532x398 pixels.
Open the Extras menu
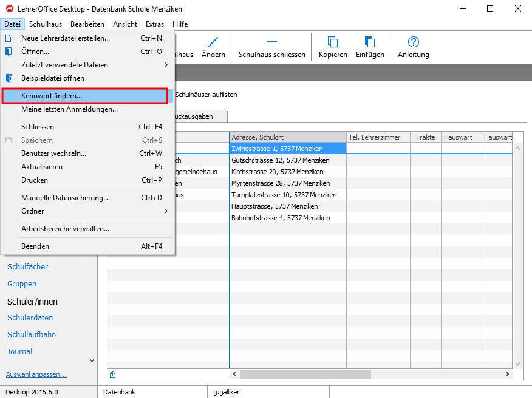click(x=155, y=24)
